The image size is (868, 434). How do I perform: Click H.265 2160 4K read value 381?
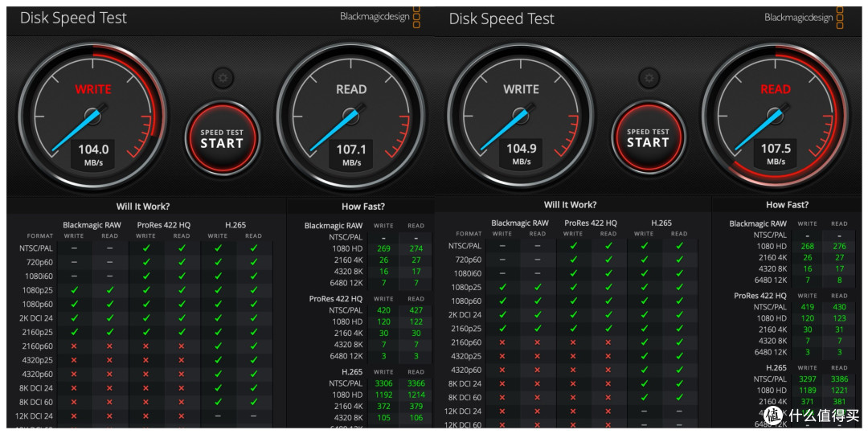click(x=839, y=401)
